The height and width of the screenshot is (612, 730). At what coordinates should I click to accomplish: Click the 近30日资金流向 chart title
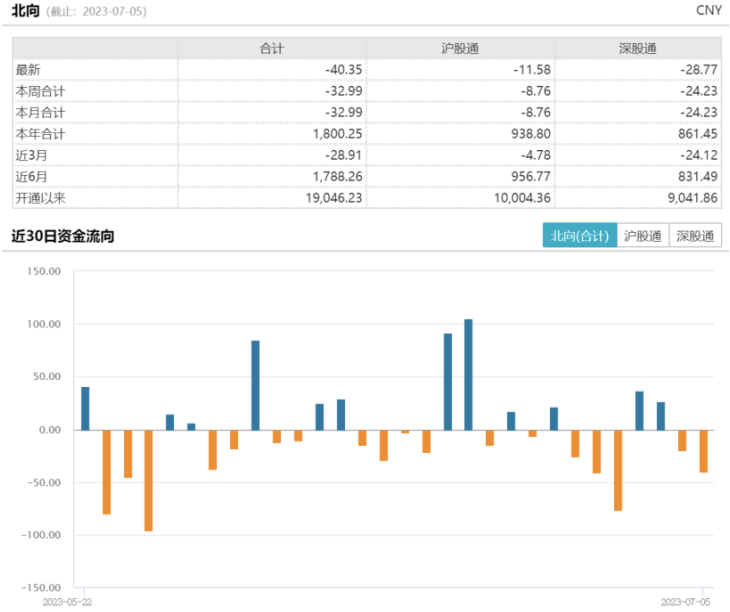pos(62,237)
